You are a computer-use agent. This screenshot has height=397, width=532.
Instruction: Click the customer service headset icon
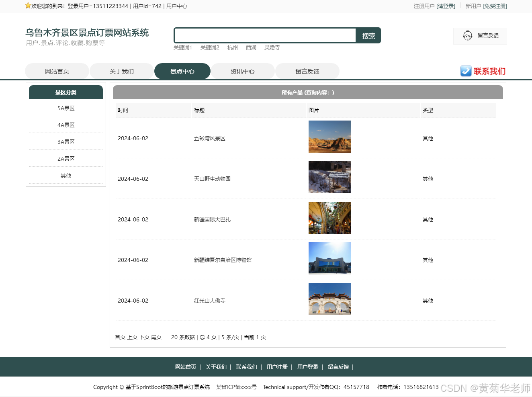tap(468, 36)
